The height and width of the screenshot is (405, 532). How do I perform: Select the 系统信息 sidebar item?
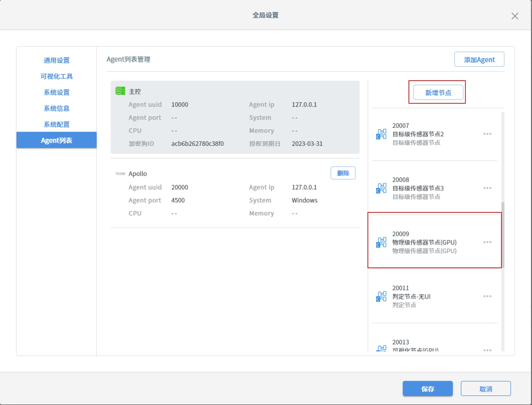click(57, 108)
